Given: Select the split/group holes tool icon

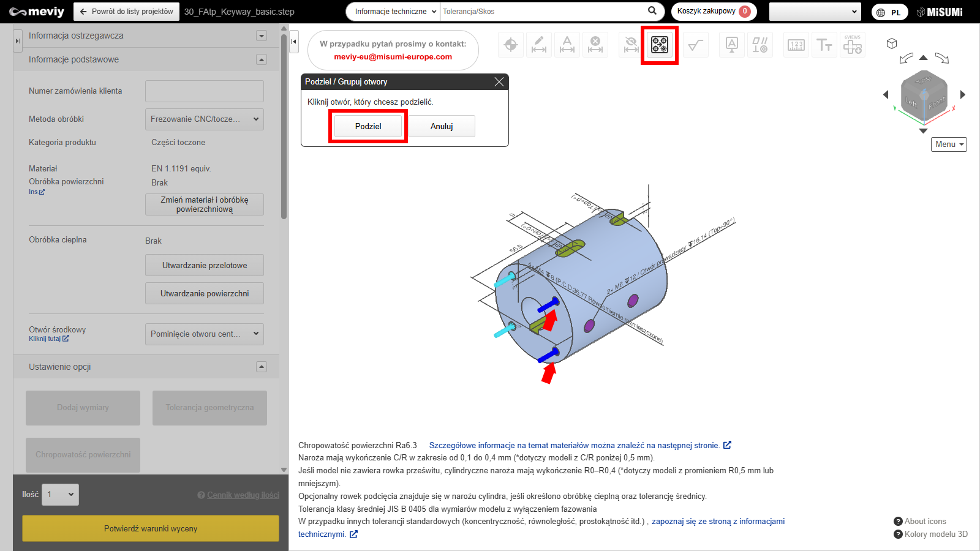Looking at the screenshot, I should [659, 45].
